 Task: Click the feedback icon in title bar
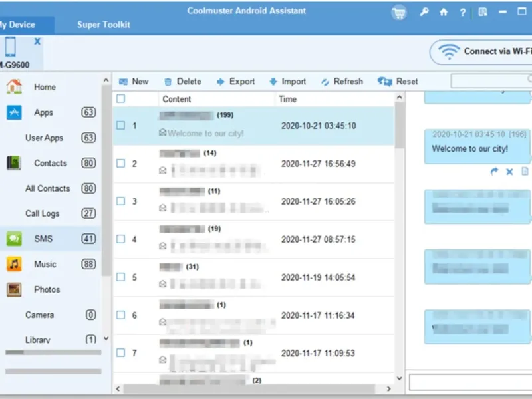483,12
